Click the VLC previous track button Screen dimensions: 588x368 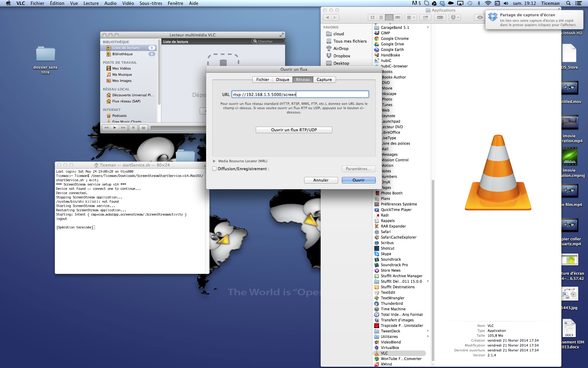tap(106, 128)
